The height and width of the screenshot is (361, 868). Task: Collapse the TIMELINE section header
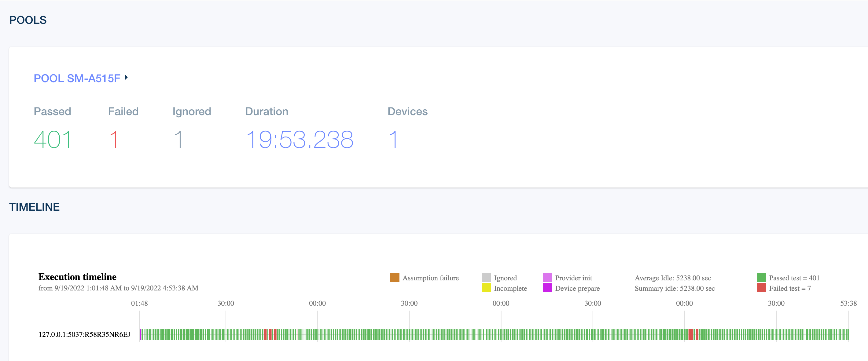point(34,207)
